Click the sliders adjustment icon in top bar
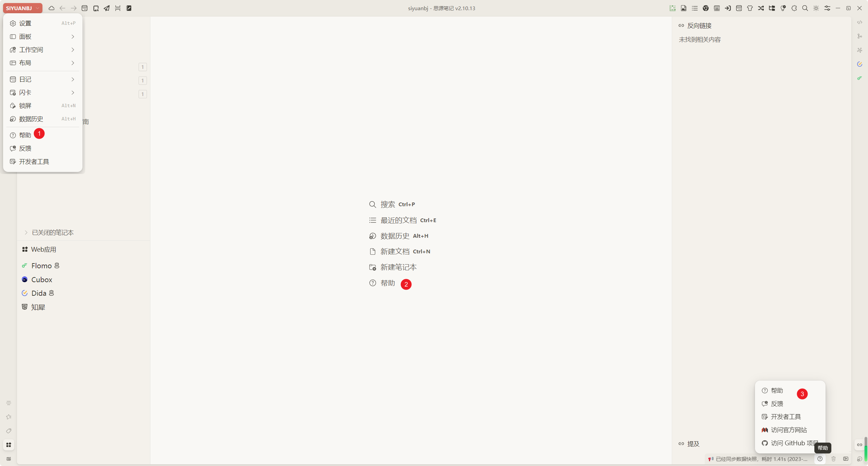 point(827,8)
